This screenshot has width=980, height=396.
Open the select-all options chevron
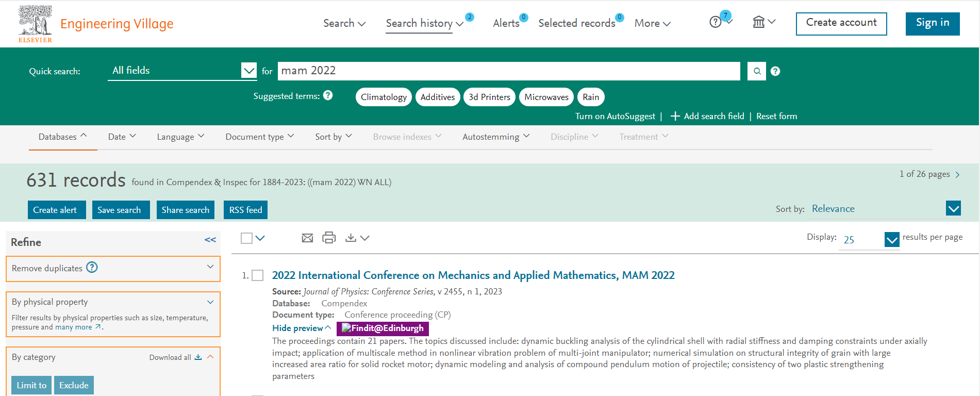260,238
